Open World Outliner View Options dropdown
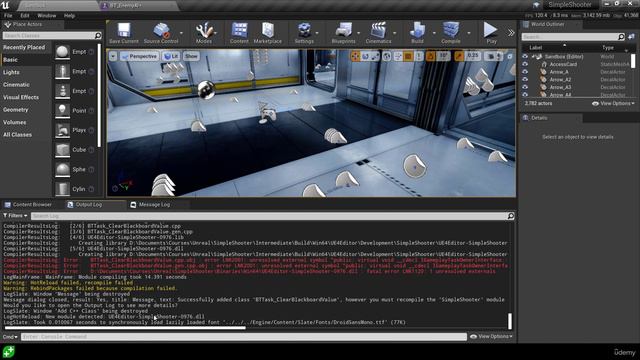640x360 pixels. 613,104
